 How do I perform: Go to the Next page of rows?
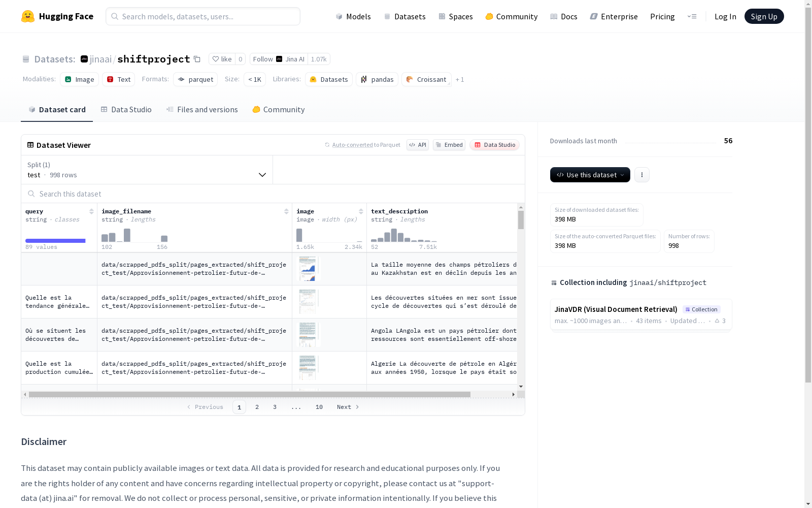348,407
